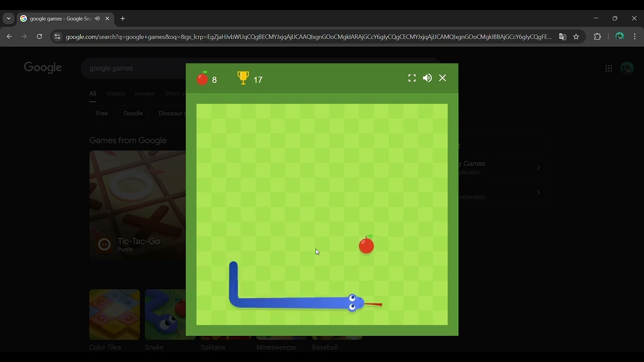
Task: Click the apple score counter icon
Action: click(202, 78)
